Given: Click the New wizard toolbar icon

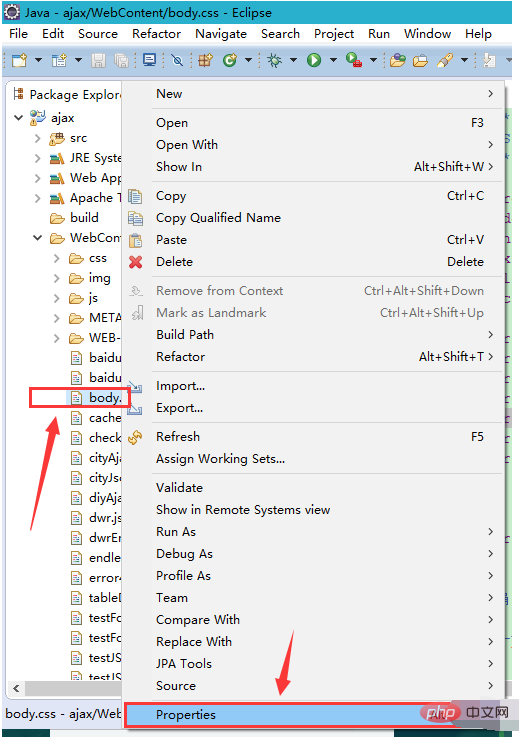Looking at the screenshot, I should coord(19,60).
